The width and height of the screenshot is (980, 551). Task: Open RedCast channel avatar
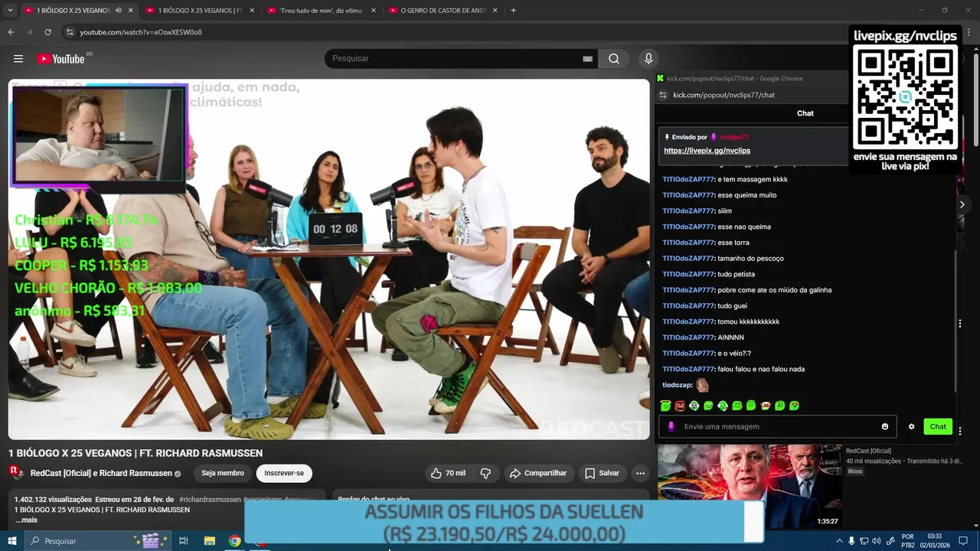(x=16, y=472)
